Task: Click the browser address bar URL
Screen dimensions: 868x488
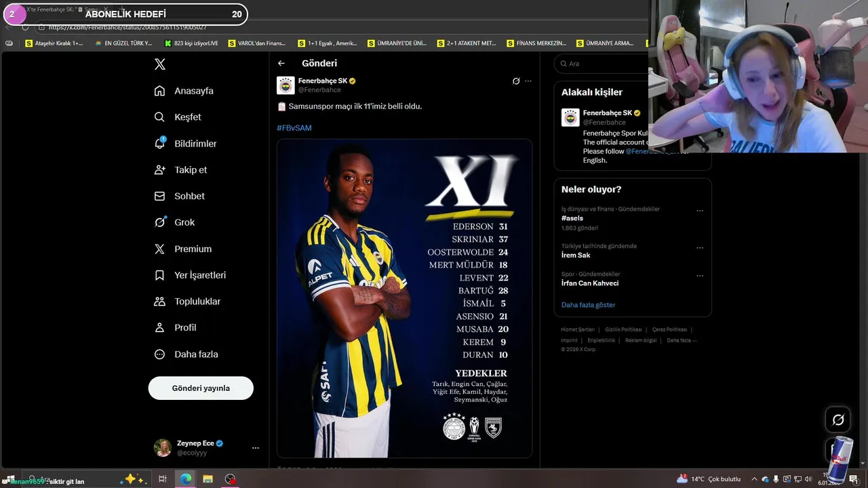Action: click(127, 27)
